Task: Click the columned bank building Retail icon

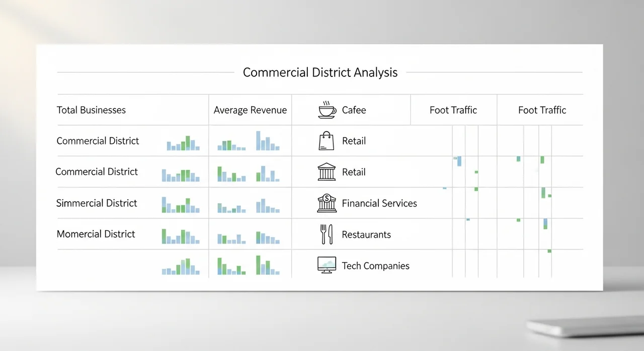Action: (327, 172)
